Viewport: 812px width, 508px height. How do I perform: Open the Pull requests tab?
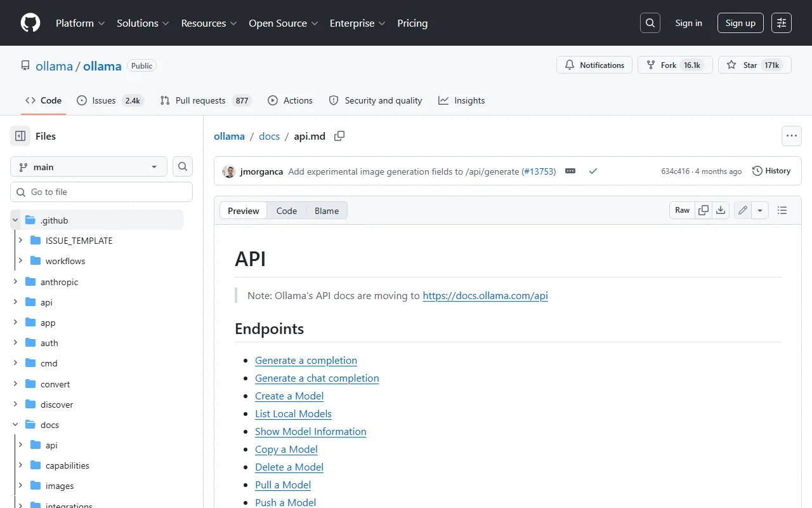click(206, 100)
